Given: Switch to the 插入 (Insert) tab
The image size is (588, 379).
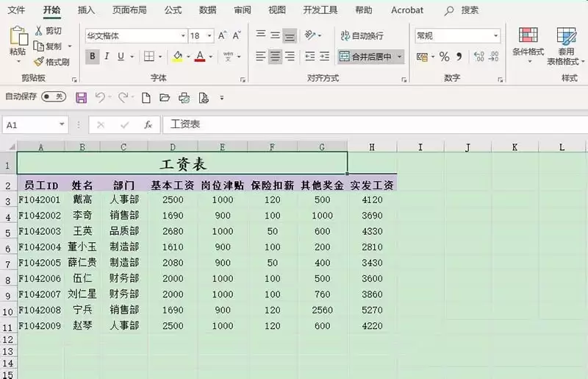Looking at the screenshot, I should pyautogui.click(x=86, y=10).
